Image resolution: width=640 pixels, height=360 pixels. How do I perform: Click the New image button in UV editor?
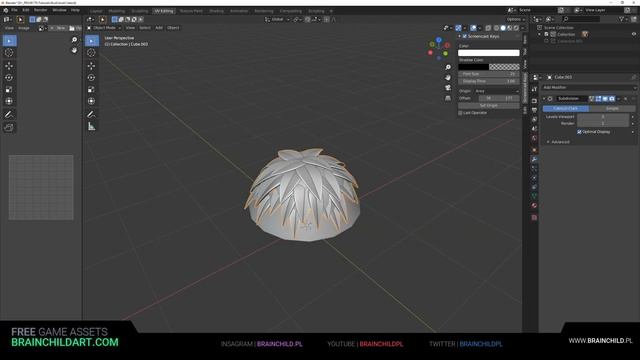tap(58, 28)
